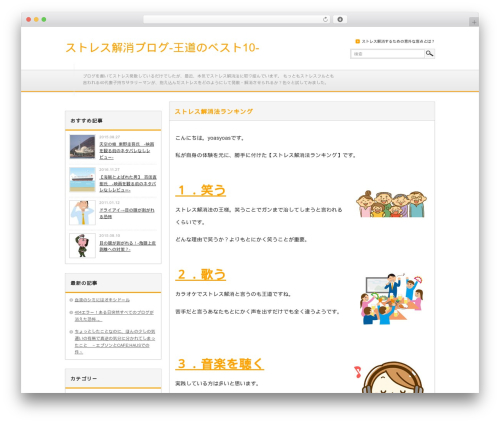Image resolution: width=500 pixels, height=423 pixels.
Task: Focus the browser address bar
Action: 237,19
